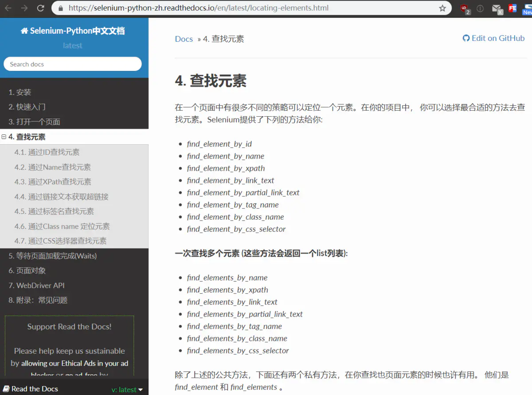Go to 4.3. 通过XPath查找元素

click(53, 182)
